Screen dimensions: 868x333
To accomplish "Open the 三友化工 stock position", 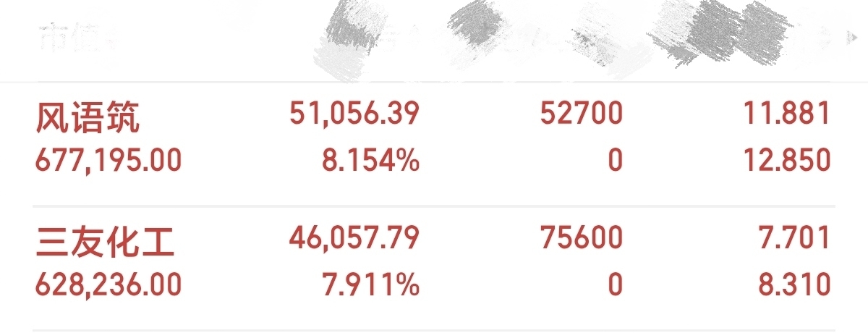I will 105,243.
